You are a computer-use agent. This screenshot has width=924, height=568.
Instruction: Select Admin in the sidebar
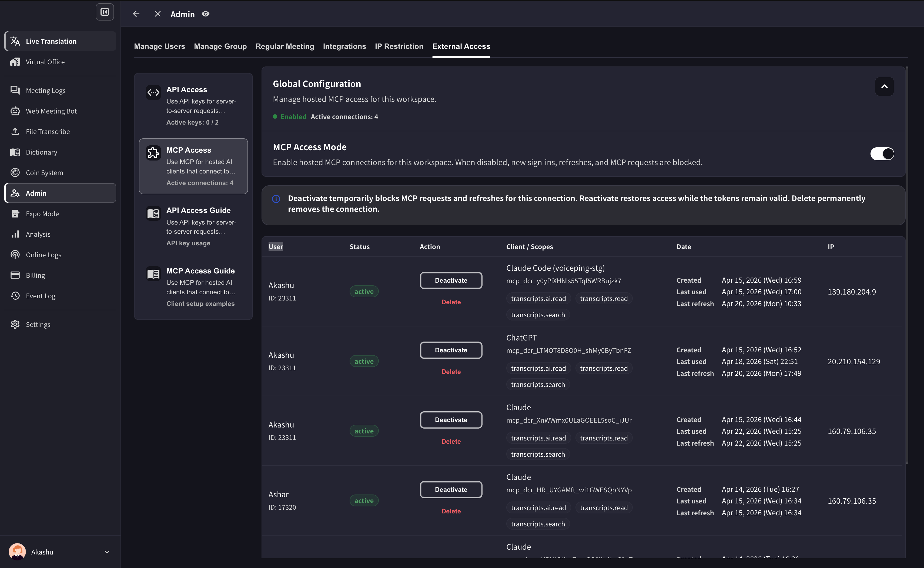coord(60,193)
